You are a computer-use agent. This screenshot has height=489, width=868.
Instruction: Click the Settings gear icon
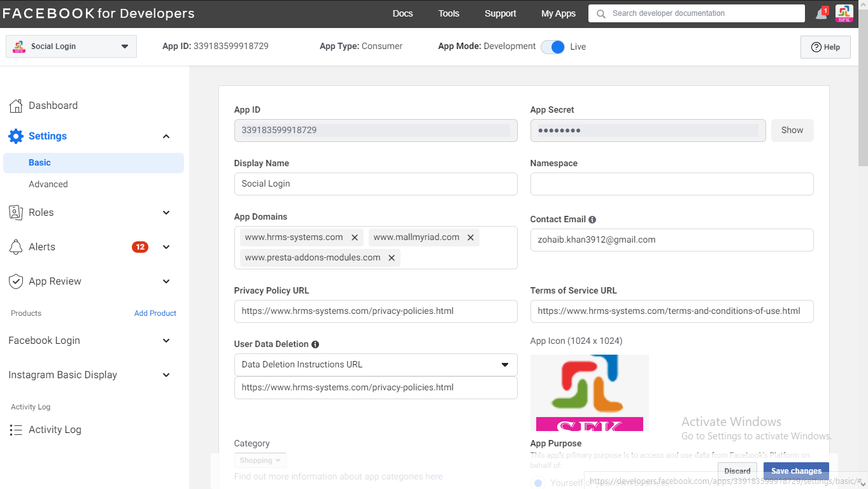pyautogui.click(x=16, y=136)
